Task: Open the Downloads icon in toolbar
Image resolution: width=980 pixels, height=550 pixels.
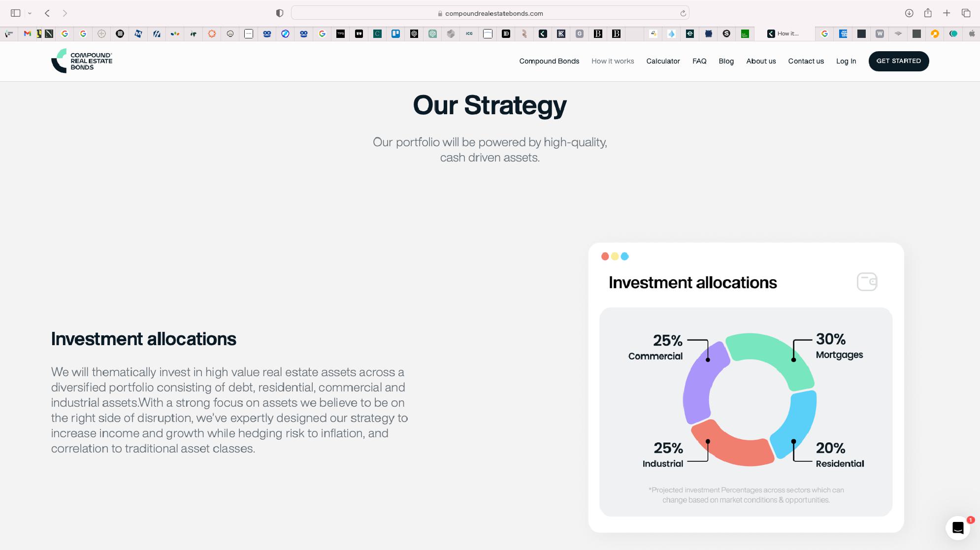Action: click(x=909, y=13)
